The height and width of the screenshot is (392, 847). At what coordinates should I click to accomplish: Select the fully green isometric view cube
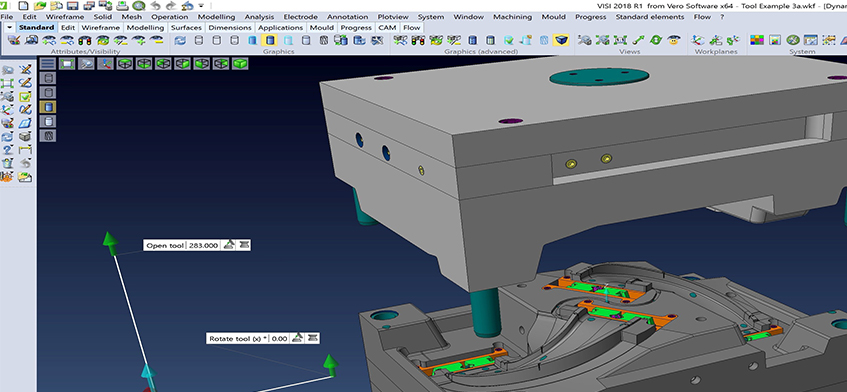240,63
